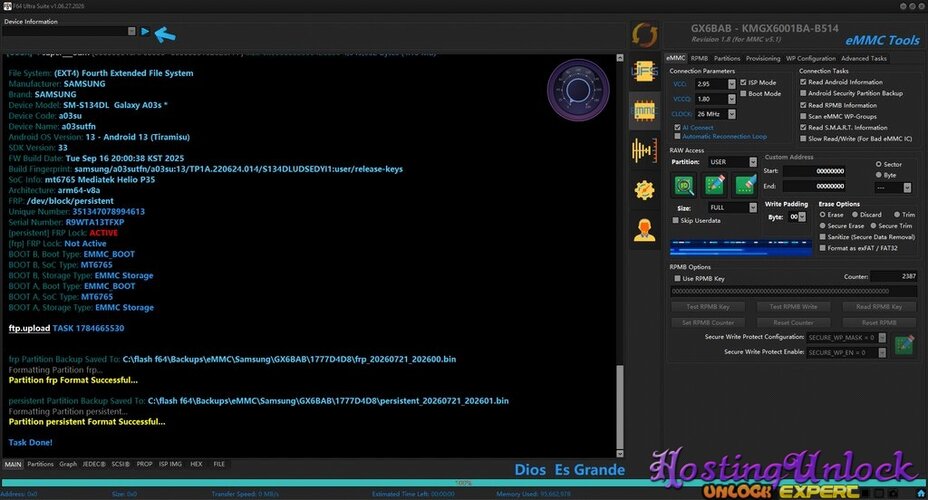Check Format as exFAT / FAT32
The image size is (928, 500).
pyautogui.click(x=823, y=248)
